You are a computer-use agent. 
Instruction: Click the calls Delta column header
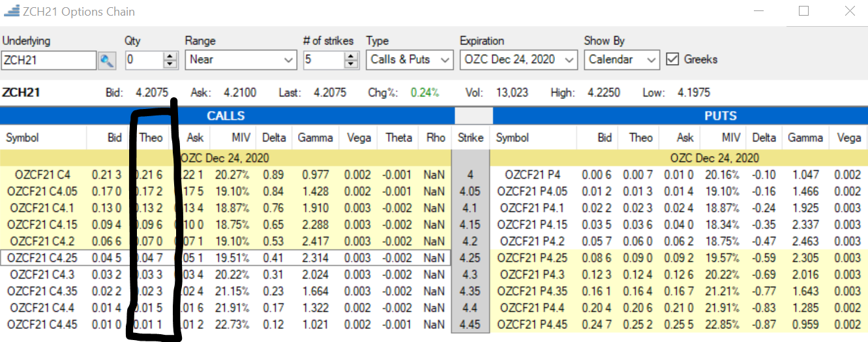click(x=274, y=138)
